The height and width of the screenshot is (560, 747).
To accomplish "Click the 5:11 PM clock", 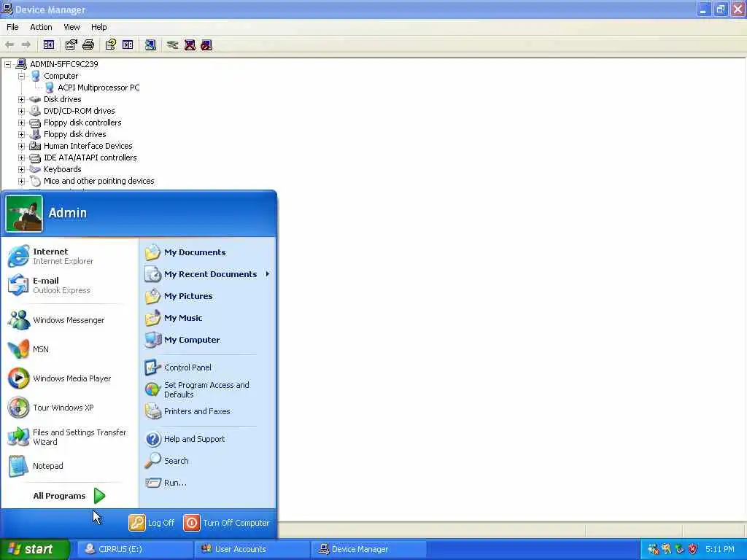I will pos(720,549).
